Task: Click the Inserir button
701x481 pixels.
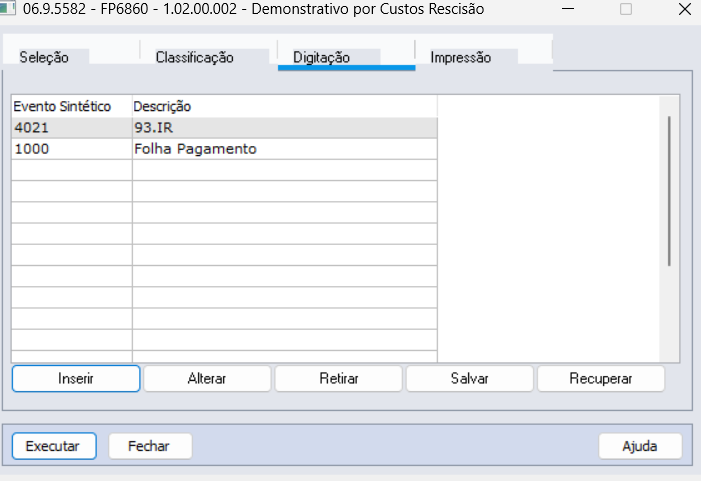Action: point(76,379)
